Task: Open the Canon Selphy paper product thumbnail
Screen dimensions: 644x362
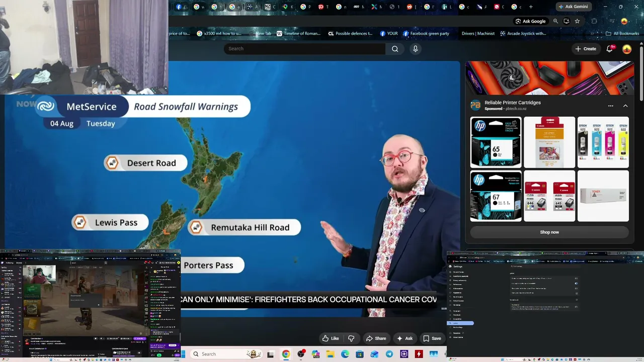Action: click(x=549, y=142)
